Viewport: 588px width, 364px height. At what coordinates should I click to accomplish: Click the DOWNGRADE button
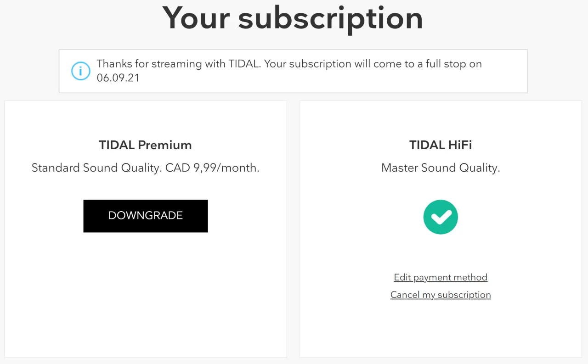[145, 216]
